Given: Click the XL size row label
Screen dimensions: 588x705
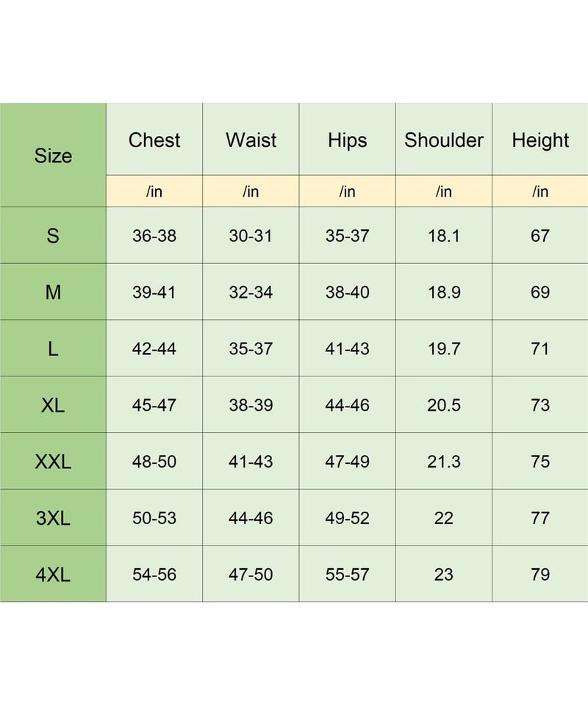Looking at the screenshot, I should 53,405.
